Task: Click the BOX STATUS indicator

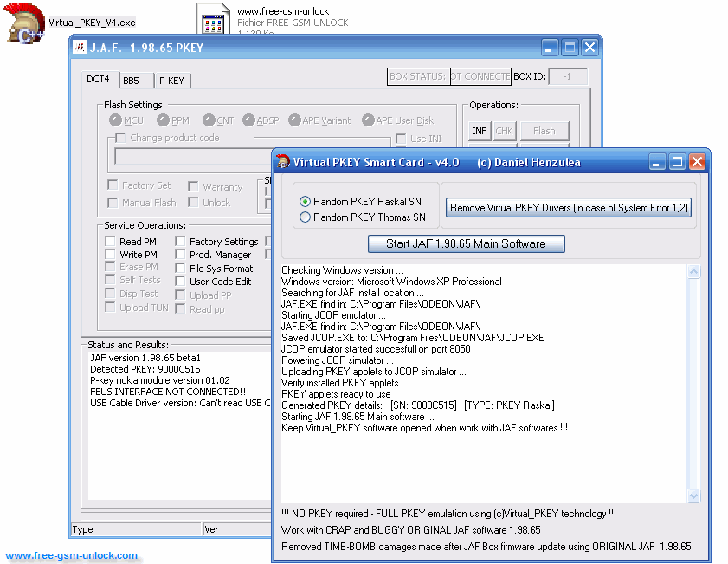Action: pos(449,76)
